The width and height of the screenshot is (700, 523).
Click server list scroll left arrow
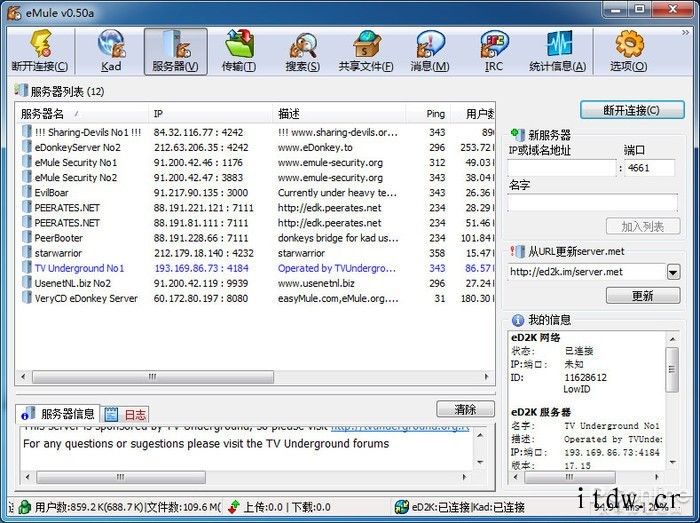[x=24, y=377]
